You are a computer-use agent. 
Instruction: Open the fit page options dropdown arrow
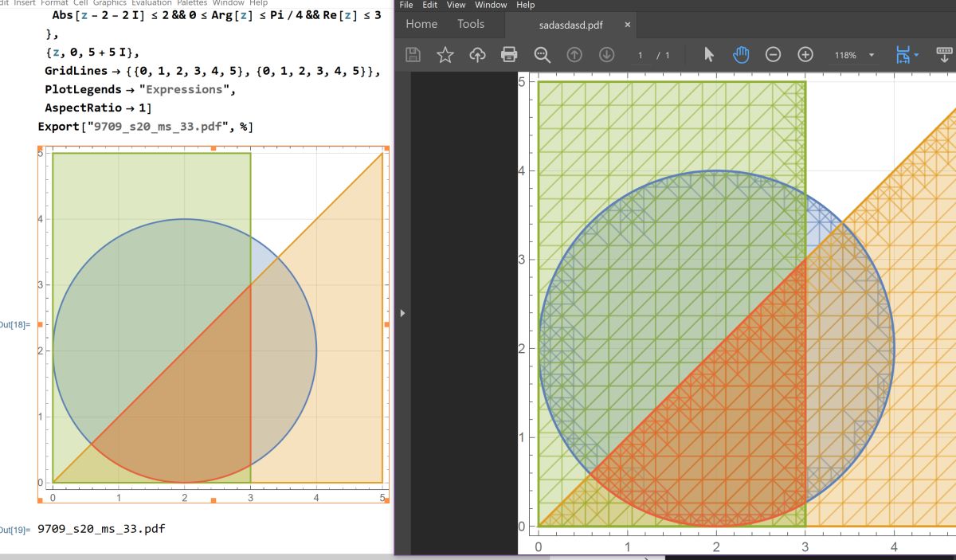(916, 55)
